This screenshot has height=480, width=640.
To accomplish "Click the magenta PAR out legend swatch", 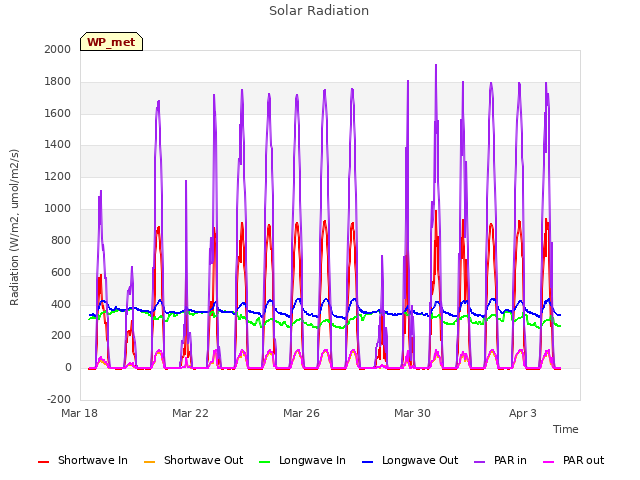I will click(x=549, y=462).
